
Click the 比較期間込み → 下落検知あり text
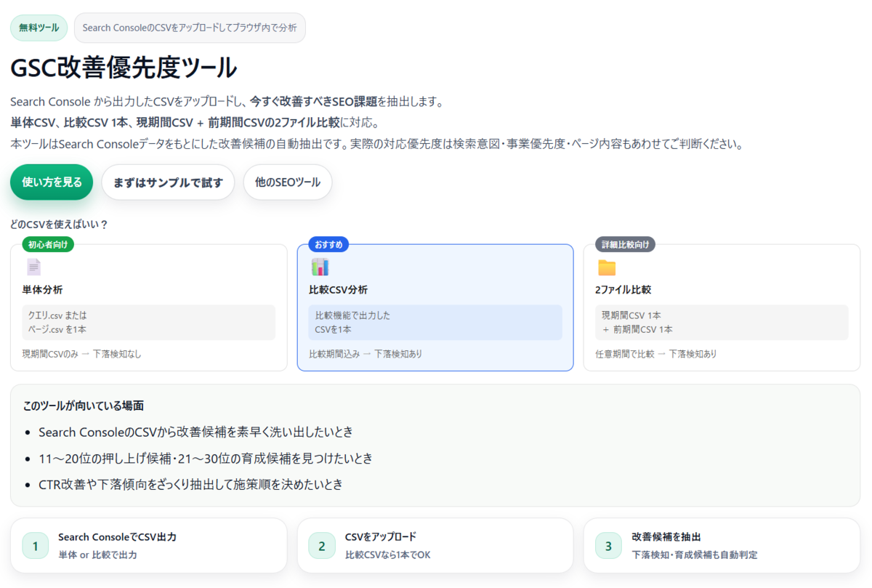(x=366, y=354)
